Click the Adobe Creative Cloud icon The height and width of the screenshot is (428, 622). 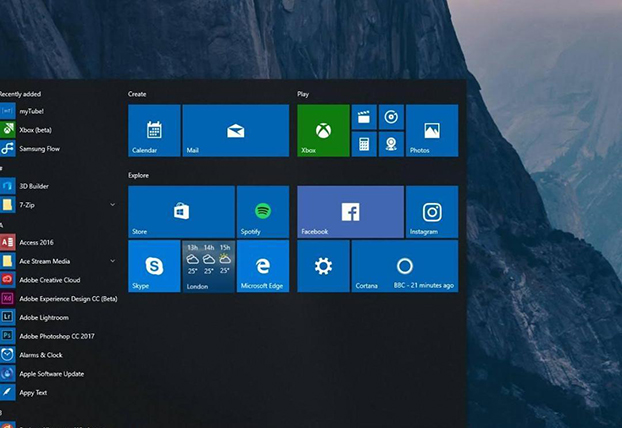[8, 280]
